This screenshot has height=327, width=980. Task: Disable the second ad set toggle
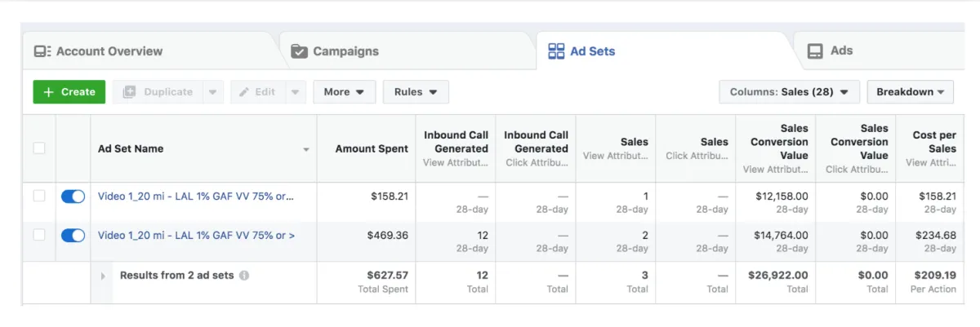[73, 236]
